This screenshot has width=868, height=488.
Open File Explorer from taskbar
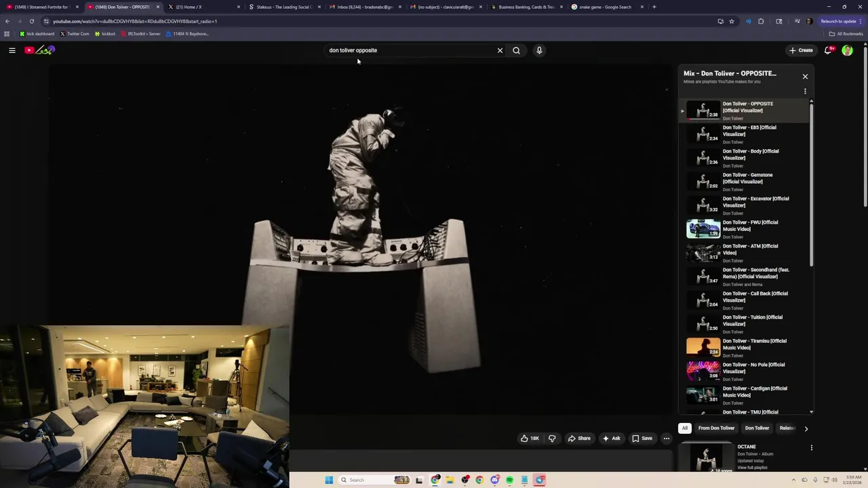450,480
